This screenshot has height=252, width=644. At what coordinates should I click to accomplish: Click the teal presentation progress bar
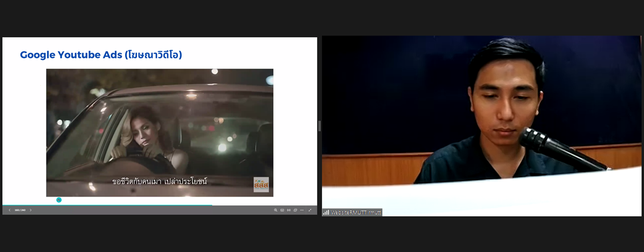[x=107, y=205]
